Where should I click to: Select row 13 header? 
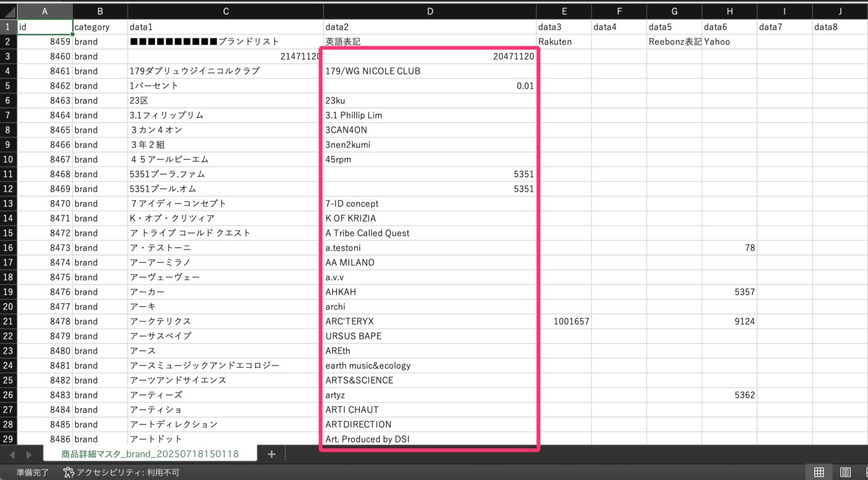coord(8,204)
